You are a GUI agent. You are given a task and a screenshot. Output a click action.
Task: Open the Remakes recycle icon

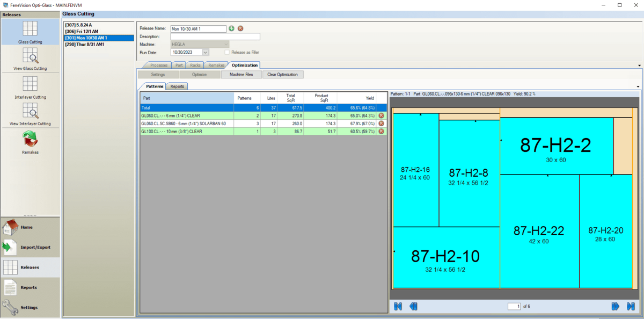coord(30,141)
